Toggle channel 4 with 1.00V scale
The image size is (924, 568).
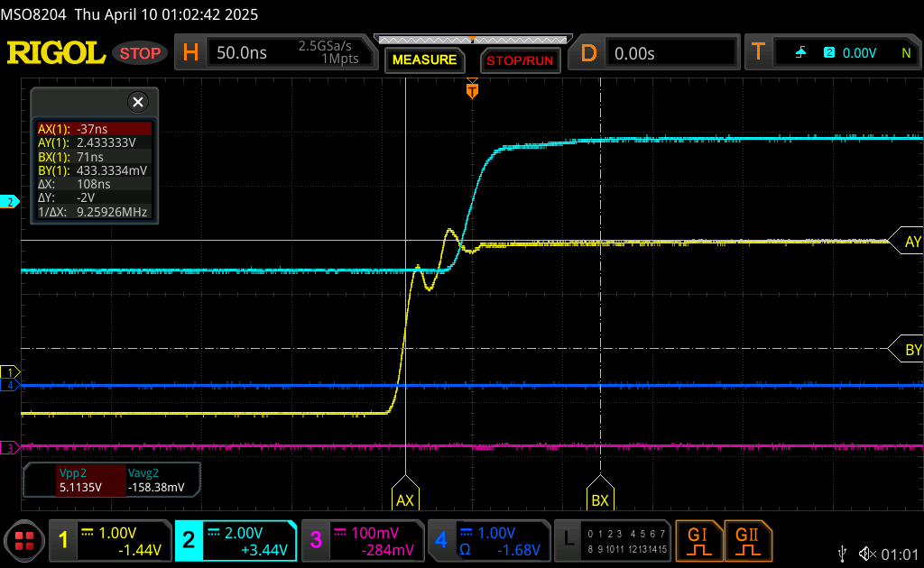click(487, 540)
